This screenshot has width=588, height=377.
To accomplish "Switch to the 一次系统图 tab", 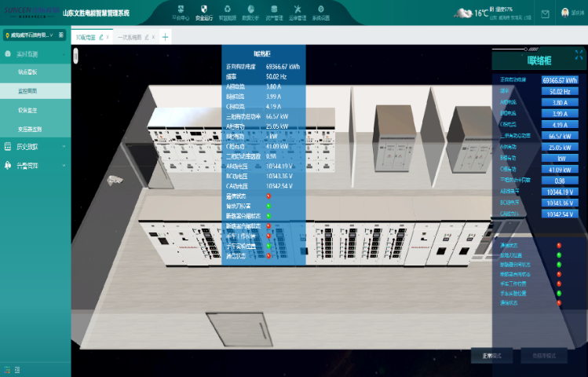I will pos(131,37).
